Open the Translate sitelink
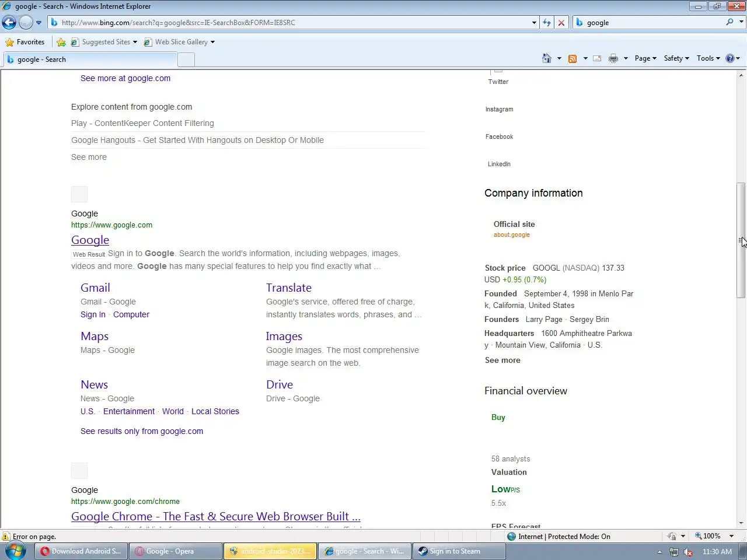This screenshot has height=560, width=747. 289,288
